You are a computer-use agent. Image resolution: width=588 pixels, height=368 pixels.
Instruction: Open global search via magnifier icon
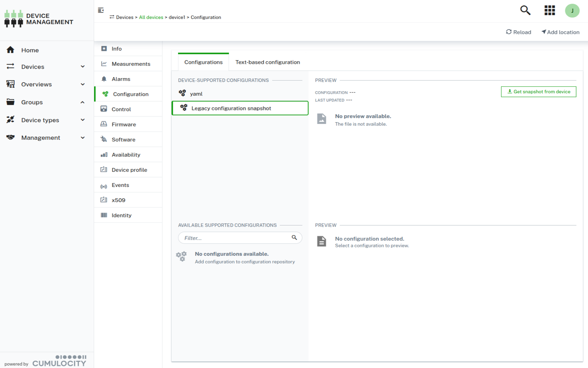pyautogui.click(x=525, y=10)
